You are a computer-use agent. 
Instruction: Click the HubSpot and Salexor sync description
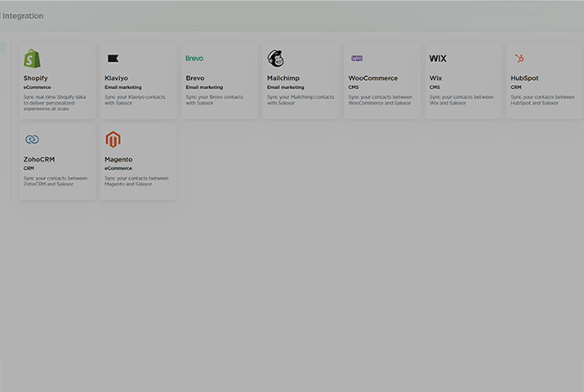pyautogui.click(x=542, y=100)
